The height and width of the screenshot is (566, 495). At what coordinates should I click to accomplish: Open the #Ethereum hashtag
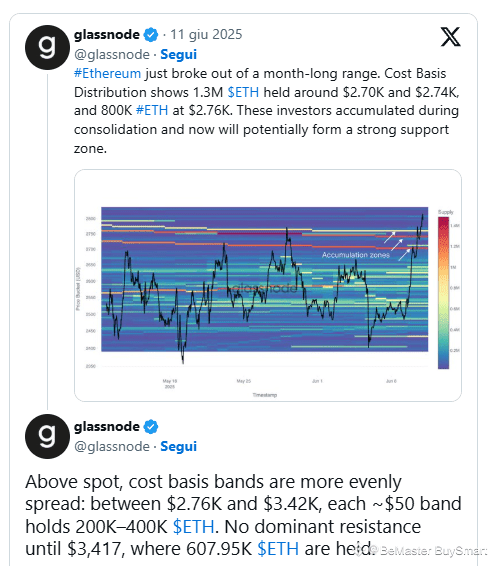click(x=107, y=73)
